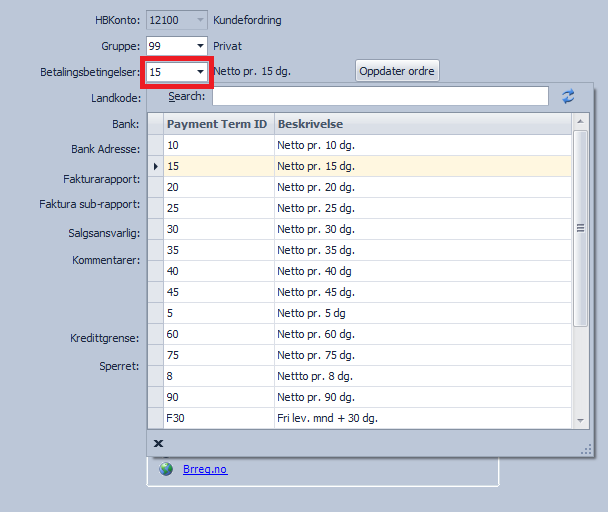Click the row indicator arrow beside row 15
This screenshot has width=608, height=512.
pyautogui.click(x=155, y=165)
